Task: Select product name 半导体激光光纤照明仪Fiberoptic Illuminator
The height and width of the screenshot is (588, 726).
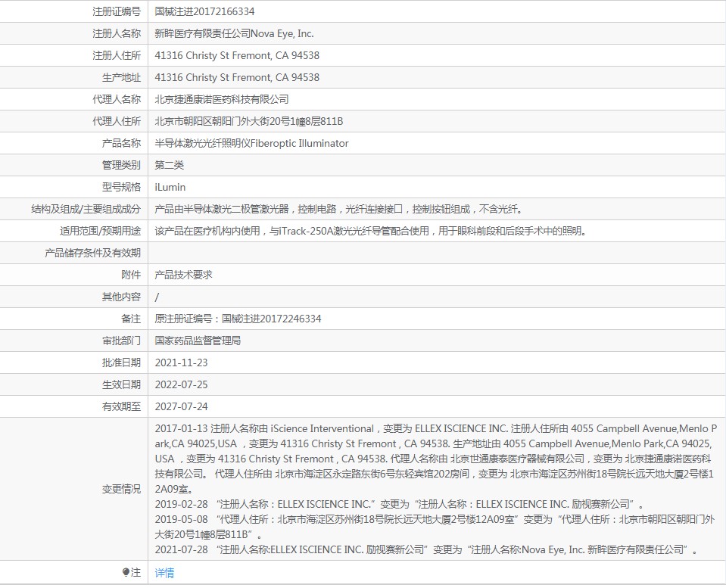Action: coord(251,143)
